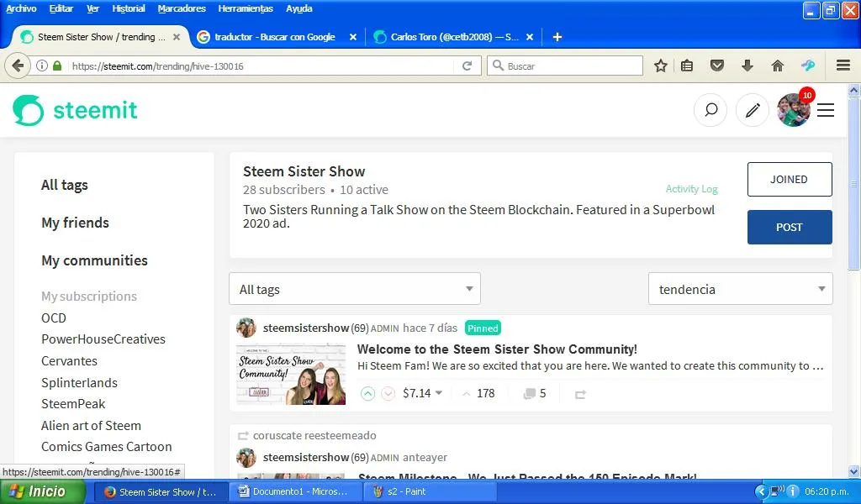The image size is (861, 504).
Task: Downvote the Welcome community post
Action: [388, 394]
